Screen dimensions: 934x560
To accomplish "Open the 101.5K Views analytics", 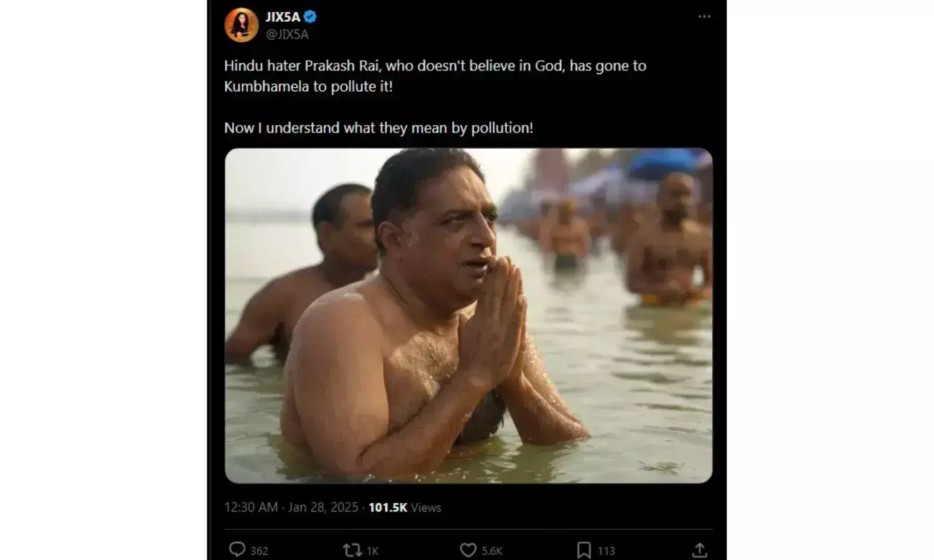I will [405, 507].
